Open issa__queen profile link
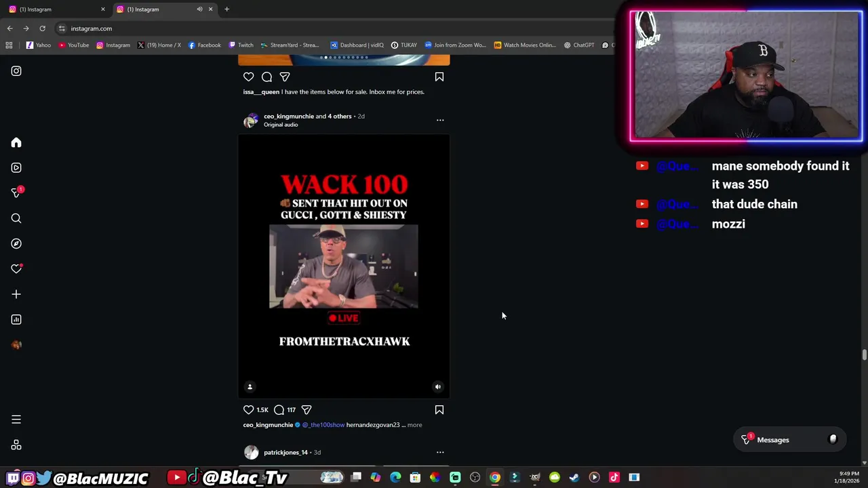 261,91
